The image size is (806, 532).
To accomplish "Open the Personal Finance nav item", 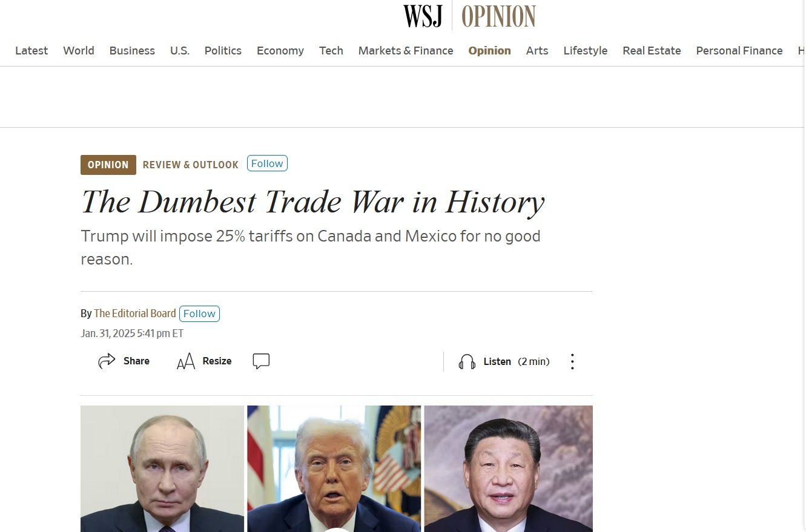I will point(739,51).
